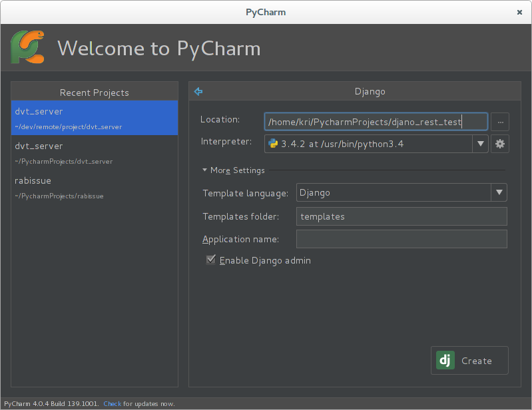Click the dj Django icon on Create
This screenshot has height=410, width=532.
[445, 360]
